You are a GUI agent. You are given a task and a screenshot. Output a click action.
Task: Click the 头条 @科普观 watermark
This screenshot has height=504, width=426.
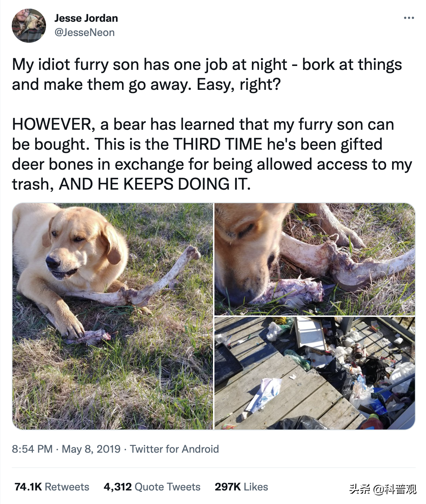[x=383, y=489]
